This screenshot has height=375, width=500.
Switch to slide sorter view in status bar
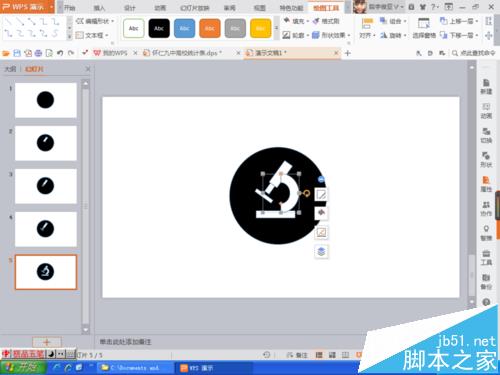(x=332, y=355)
